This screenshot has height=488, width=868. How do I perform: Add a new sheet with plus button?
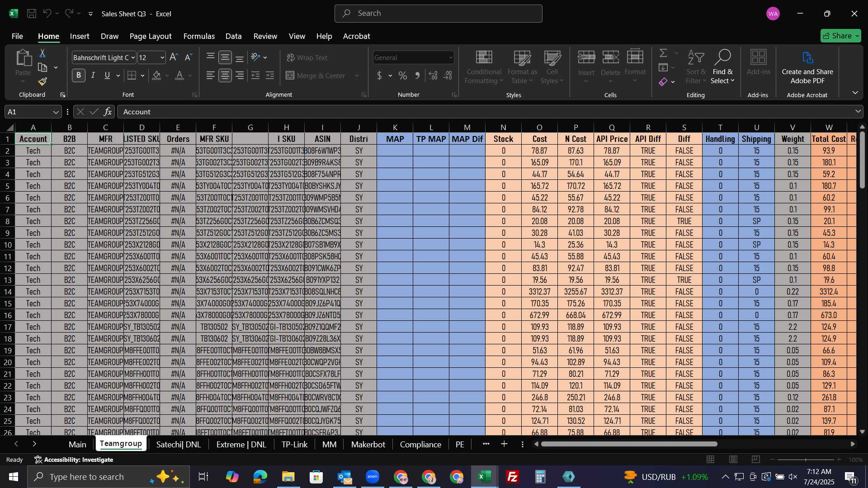[505, 445]
